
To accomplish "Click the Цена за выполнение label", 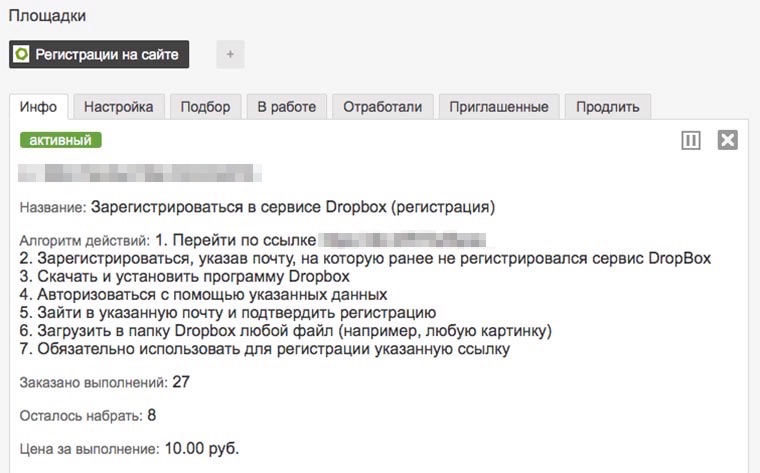I will point(89,449).
